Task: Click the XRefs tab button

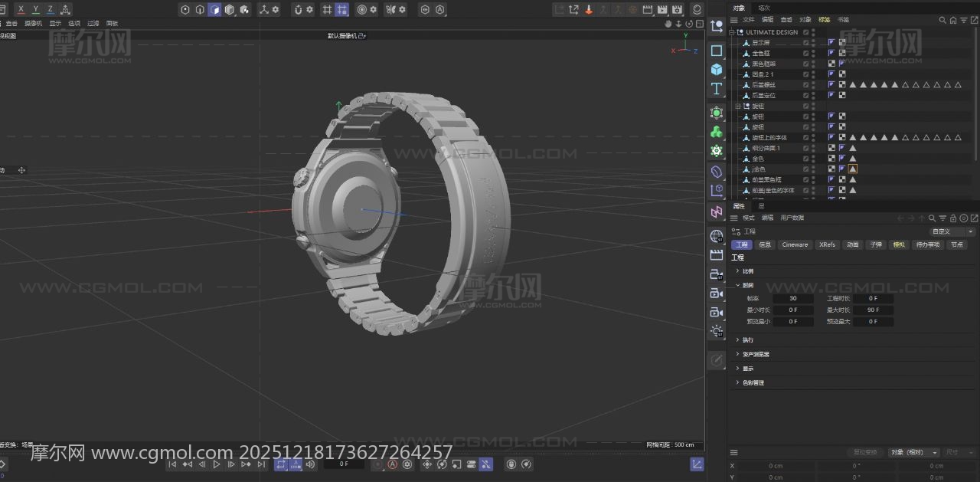Action: click(827, 245)
